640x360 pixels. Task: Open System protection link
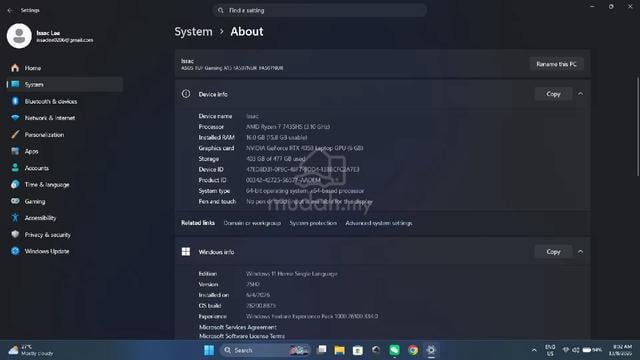(x=313, y=223)
